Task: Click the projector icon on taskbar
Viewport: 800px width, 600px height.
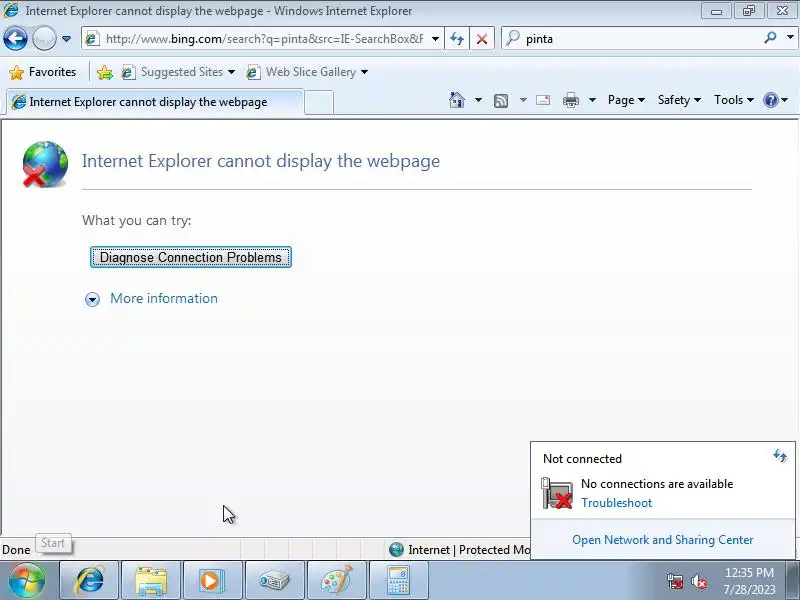Action: (x=274, y=581)
